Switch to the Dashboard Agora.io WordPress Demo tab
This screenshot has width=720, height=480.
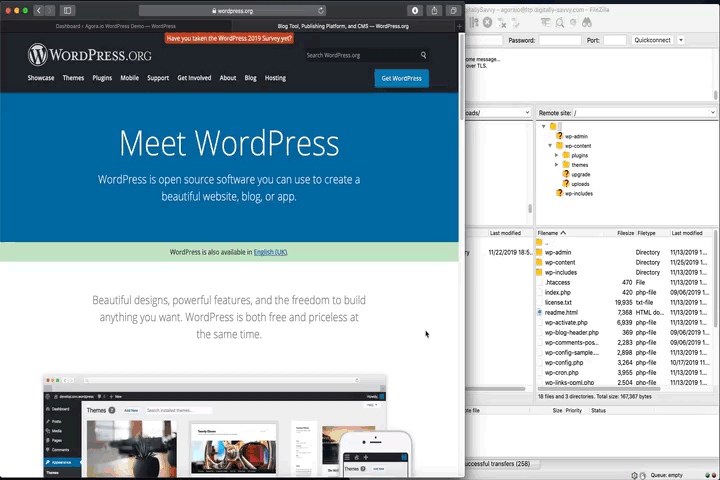coord(116,26)
